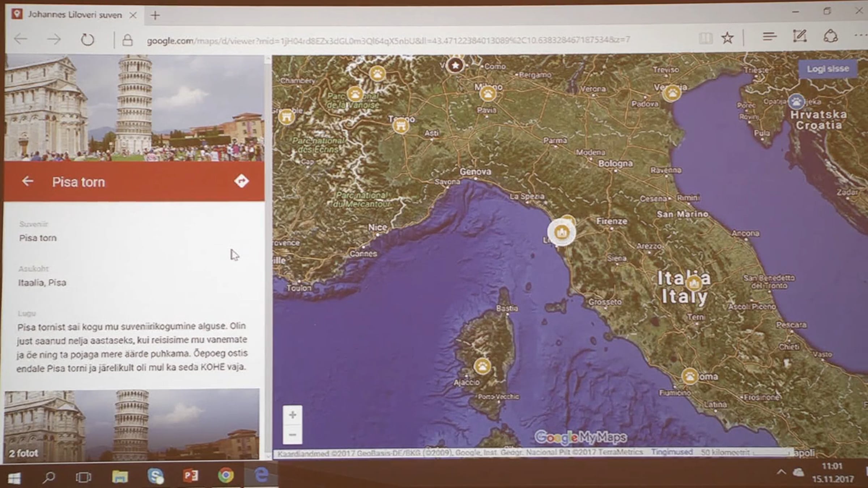Viewport: 868px width, 488px height.
Task: Open reading view from the book icon
Action: [x=705, y=38]
